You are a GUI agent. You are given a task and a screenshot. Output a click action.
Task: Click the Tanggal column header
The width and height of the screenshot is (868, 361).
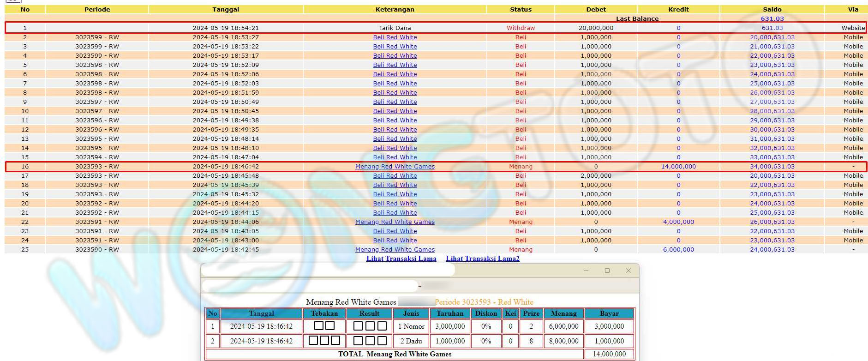(226, 9)
